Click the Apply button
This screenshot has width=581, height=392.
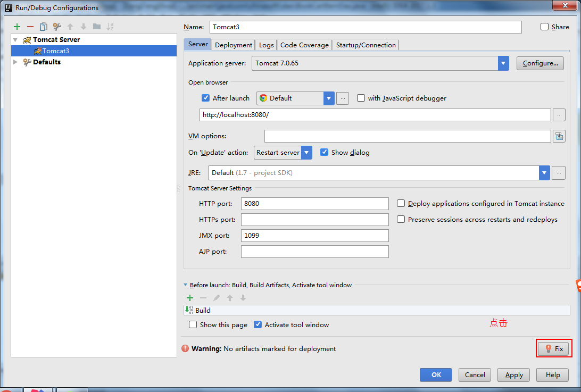point(514,375)
